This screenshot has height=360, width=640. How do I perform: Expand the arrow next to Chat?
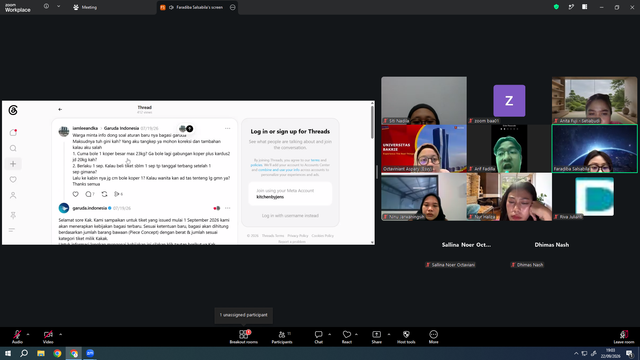pyautogui.click(x=329, y=334)
